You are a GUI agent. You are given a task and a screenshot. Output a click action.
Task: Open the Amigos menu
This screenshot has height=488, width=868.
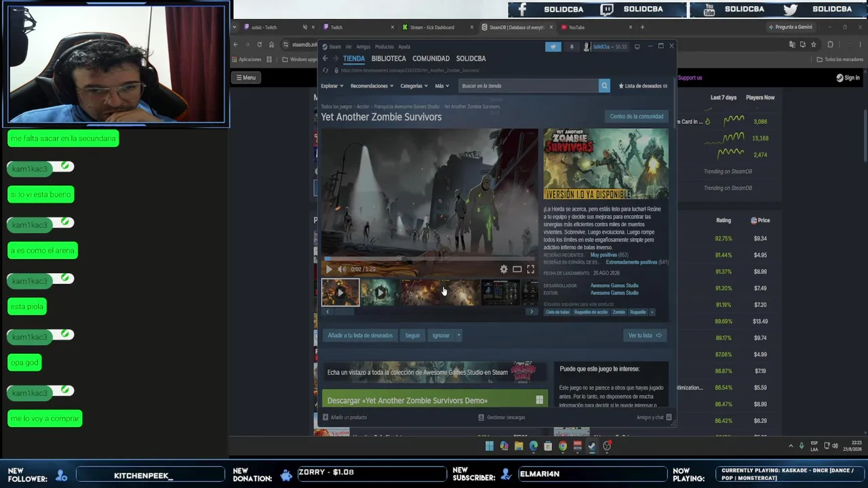(x=363, y=47)
